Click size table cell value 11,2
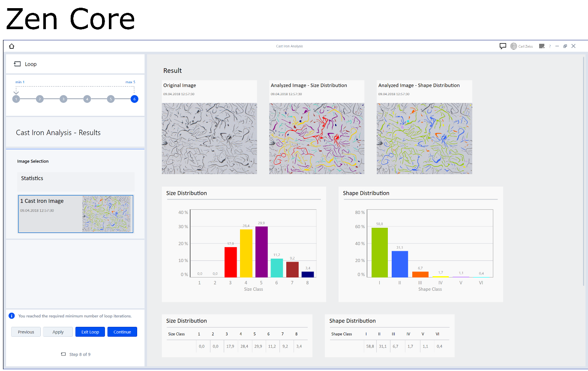Screen dimensions: 588x371 pos(272,346)
